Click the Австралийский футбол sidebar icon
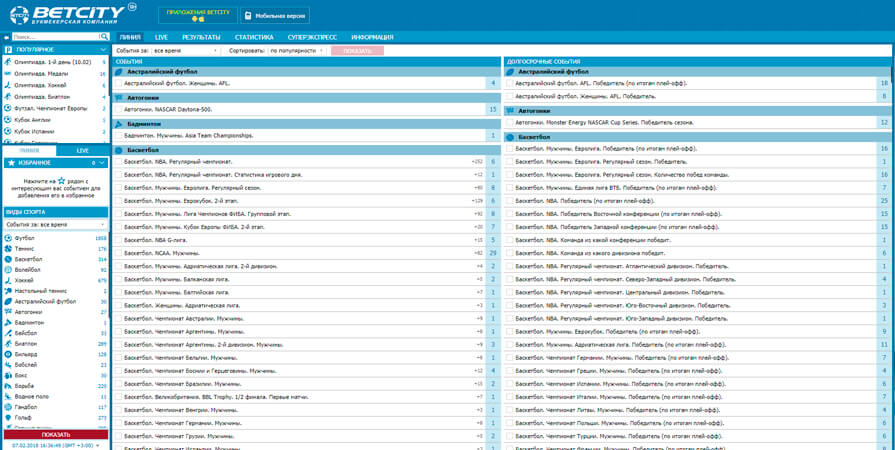This screenshot has height=450, width=895. tap(8, 302)
